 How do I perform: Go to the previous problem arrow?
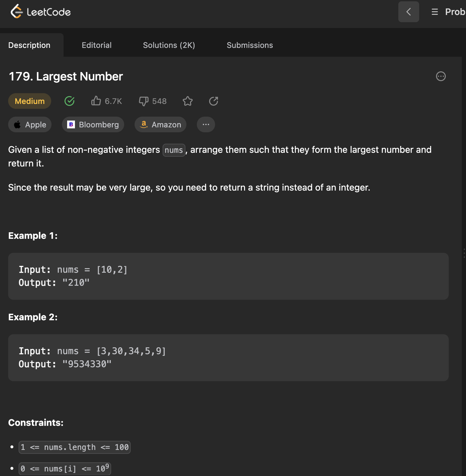pyautogui.click(x=409, y=12)
